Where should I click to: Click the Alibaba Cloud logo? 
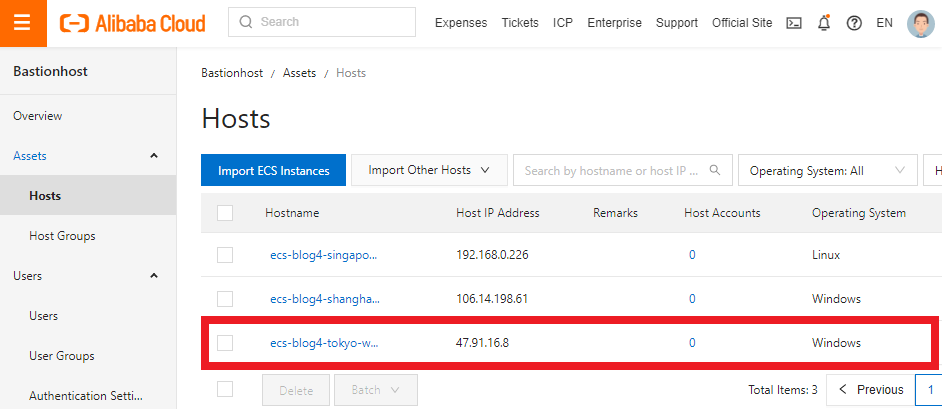coord(133,23)
